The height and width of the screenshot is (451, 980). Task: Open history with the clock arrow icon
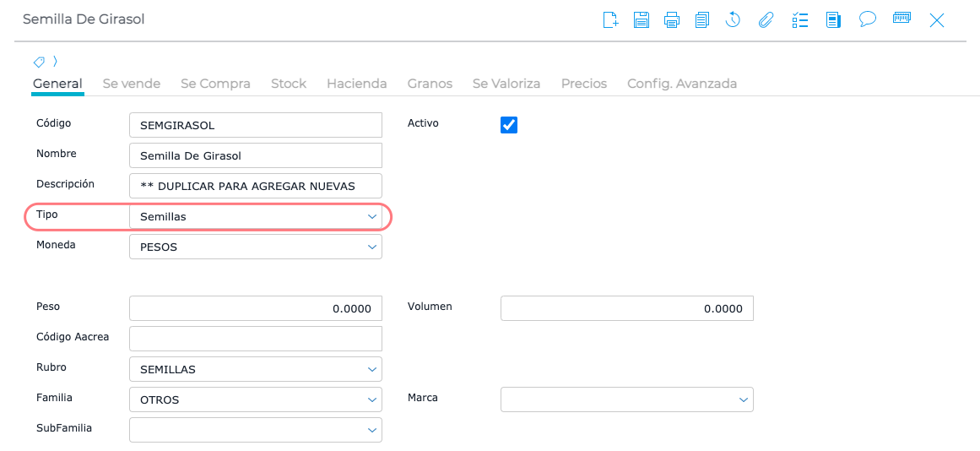point(733,19)
